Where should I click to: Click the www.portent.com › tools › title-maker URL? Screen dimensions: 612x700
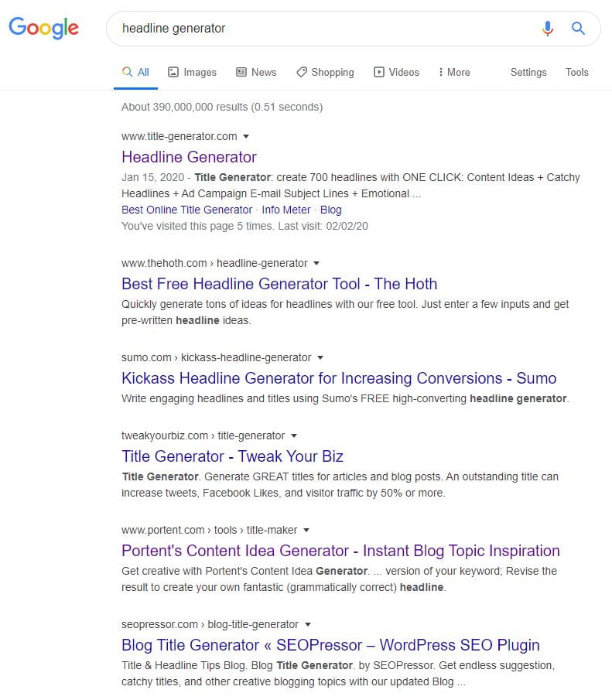point(209,531)
